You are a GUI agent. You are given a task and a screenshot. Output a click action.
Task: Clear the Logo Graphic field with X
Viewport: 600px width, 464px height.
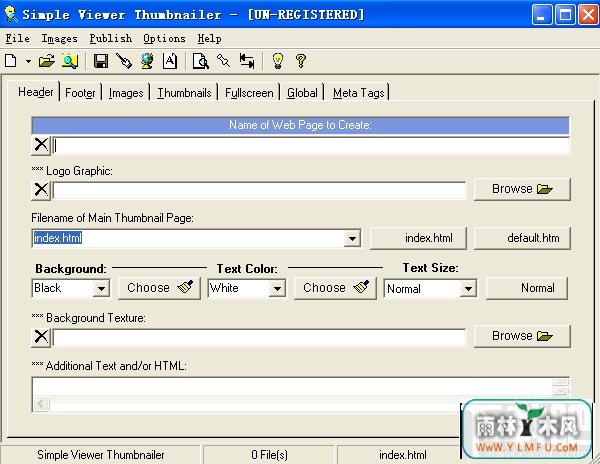pos(41,190)
